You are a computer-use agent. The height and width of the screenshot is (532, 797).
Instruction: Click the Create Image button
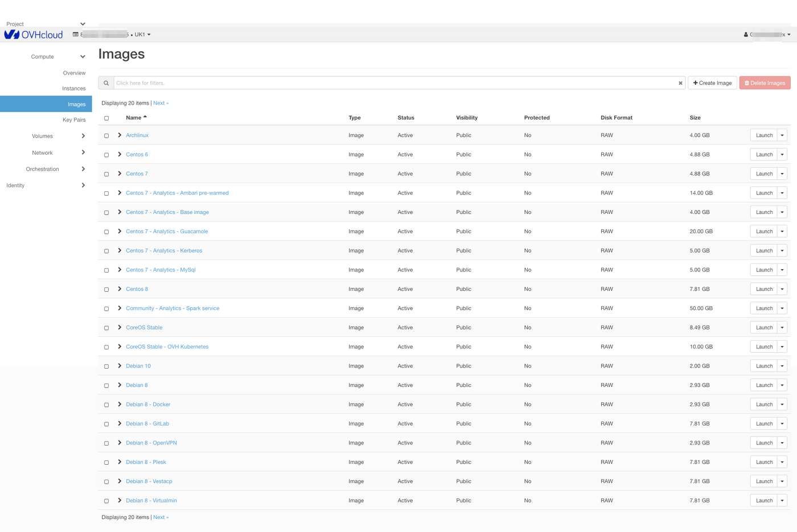pyautogui.click(x=712, y=83)
